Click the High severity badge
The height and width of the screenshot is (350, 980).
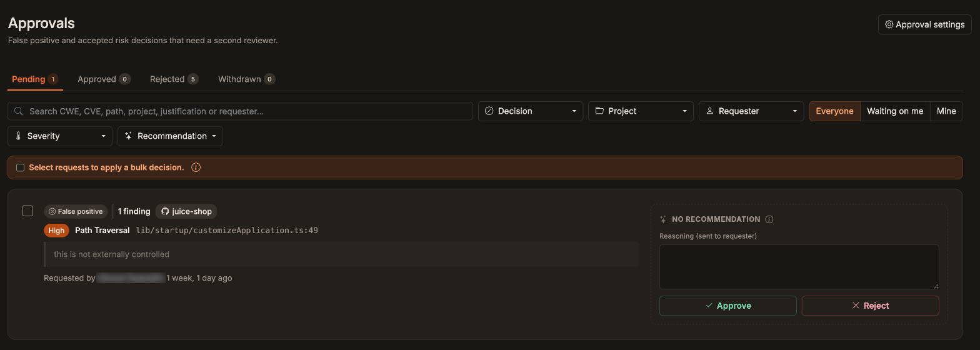coord(56,231)
